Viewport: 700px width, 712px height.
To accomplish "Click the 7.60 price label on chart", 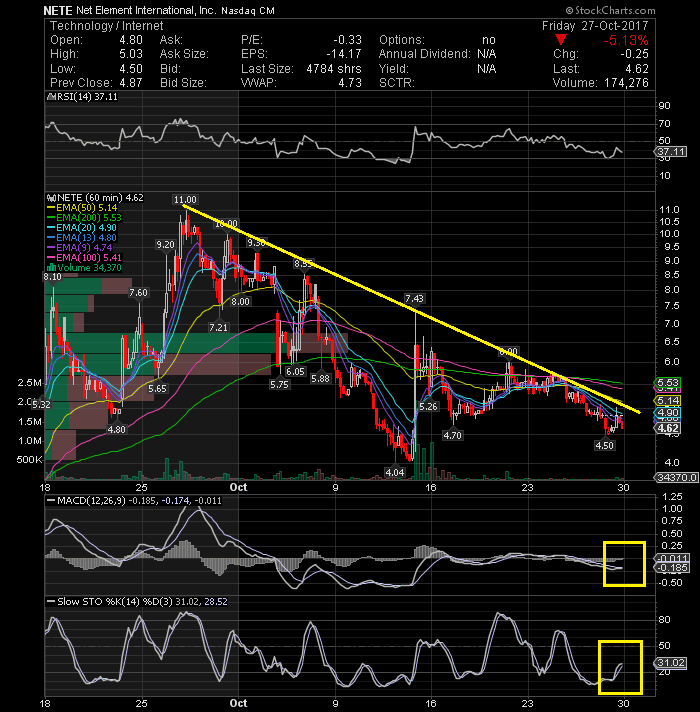I will pos(138,293).
